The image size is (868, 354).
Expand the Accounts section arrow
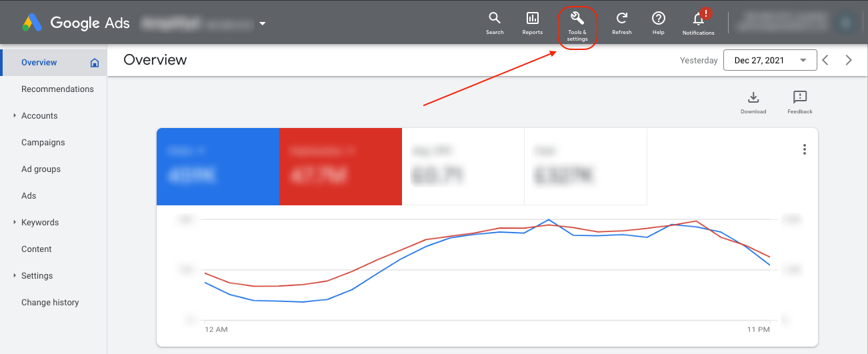click(x=15, y=115)
